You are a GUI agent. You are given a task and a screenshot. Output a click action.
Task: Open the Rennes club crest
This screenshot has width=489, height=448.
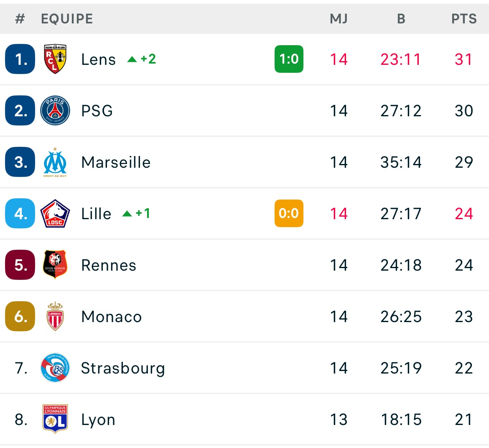coord(55,265)
